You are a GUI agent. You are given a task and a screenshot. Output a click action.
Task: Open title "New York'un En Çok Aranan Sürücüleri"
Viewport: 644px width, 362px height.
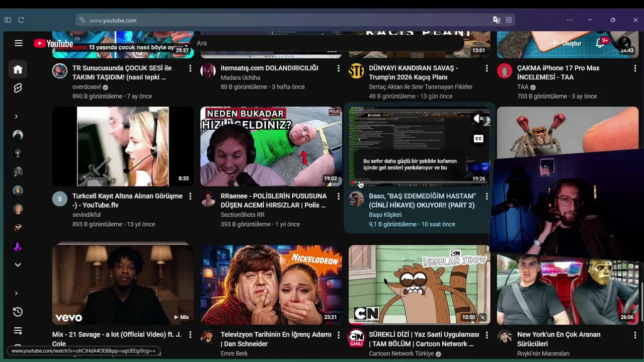[558, 339]
